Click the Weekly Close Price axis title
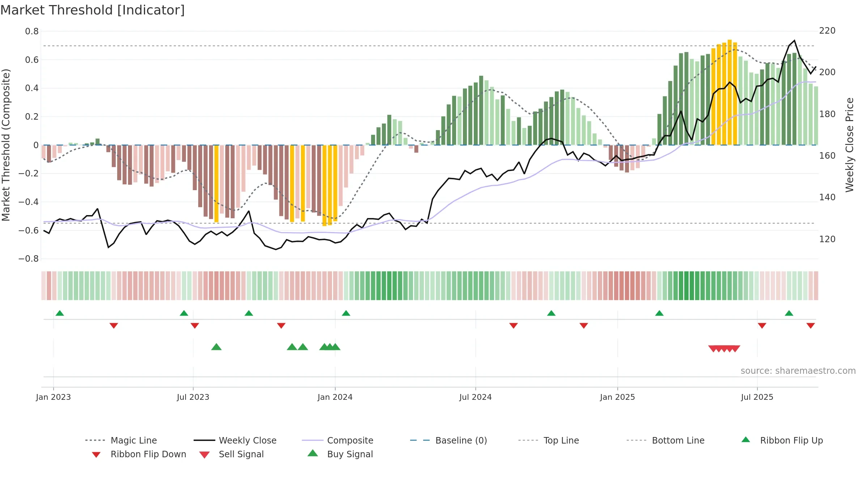 pos(850,145)
